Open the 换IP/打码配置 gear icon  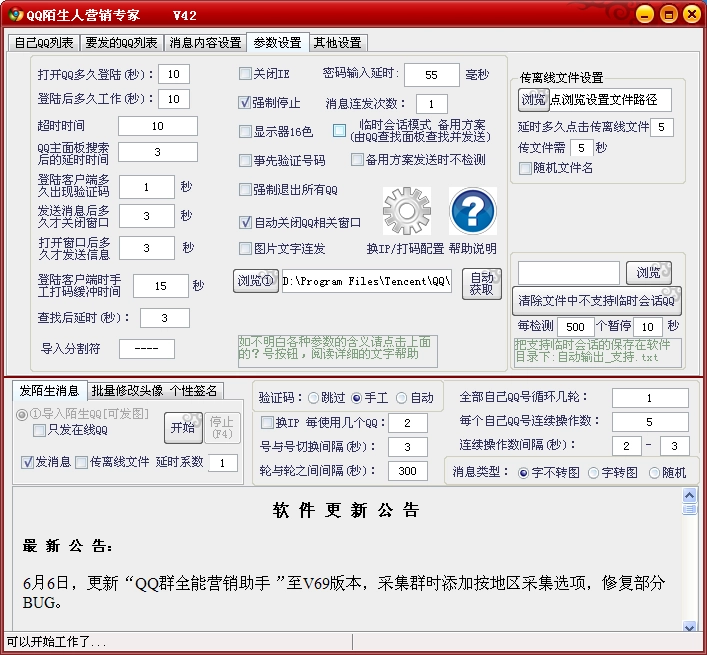(407, 211)
